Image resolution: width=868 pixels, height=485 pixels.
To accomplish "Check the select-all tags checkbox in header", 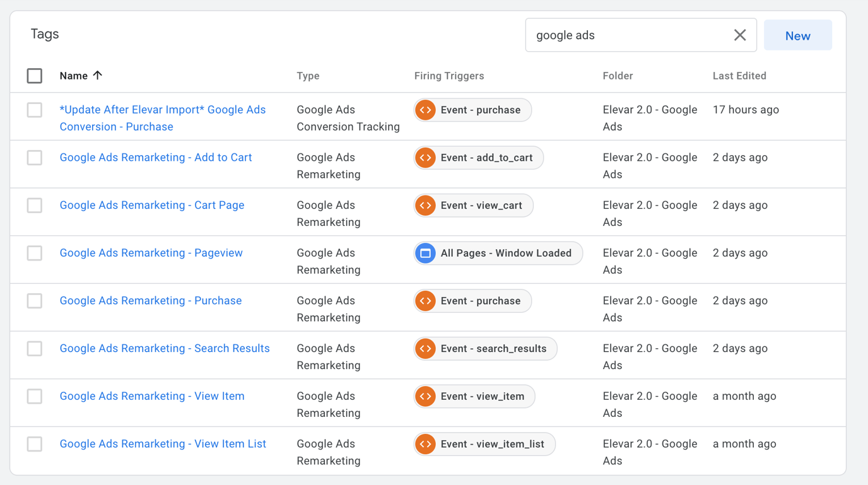I will [x=35, y=76].
